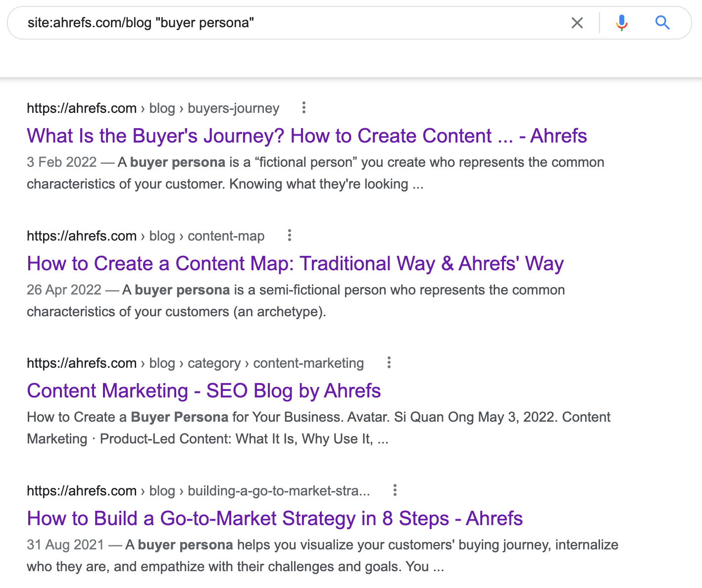Open "What Is the Buyer's Journey?" result

click(306, 136)
